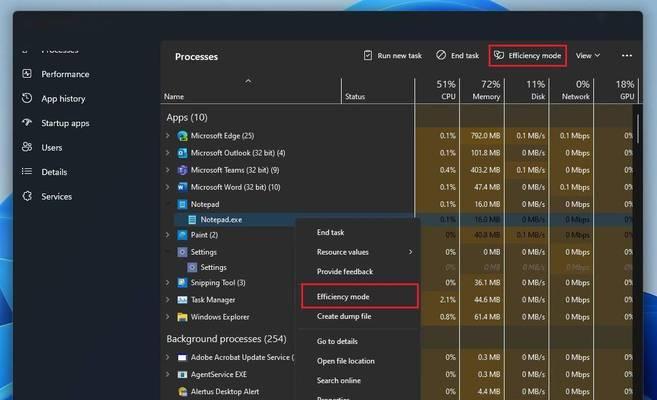Click the Run new task button label
The height and width of the screenshot is (400, 657).
(x=399, y=56)
